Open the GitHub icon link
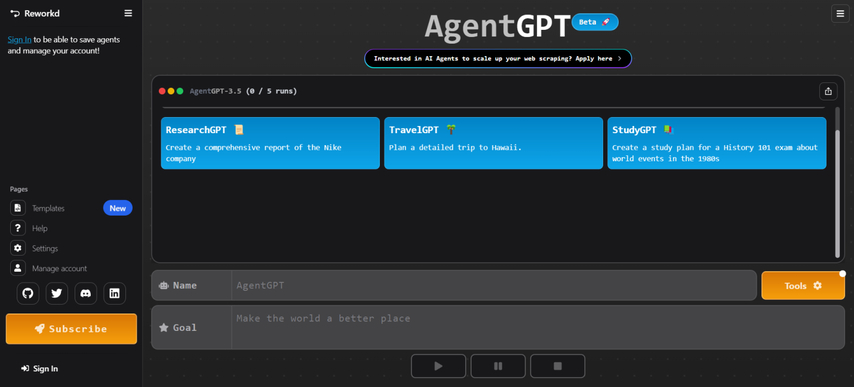The image size is (854, 387). coord(28,293)
